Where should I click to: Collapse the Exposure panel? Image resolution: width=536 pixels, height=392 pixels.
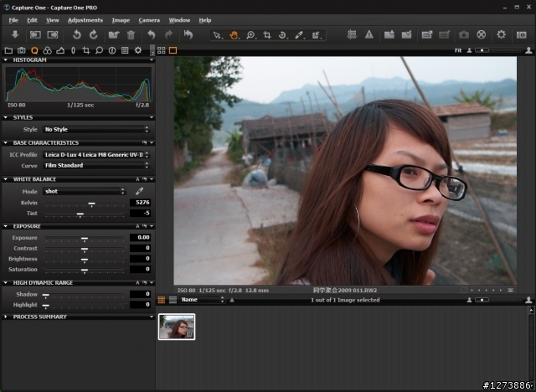[6, 226]
